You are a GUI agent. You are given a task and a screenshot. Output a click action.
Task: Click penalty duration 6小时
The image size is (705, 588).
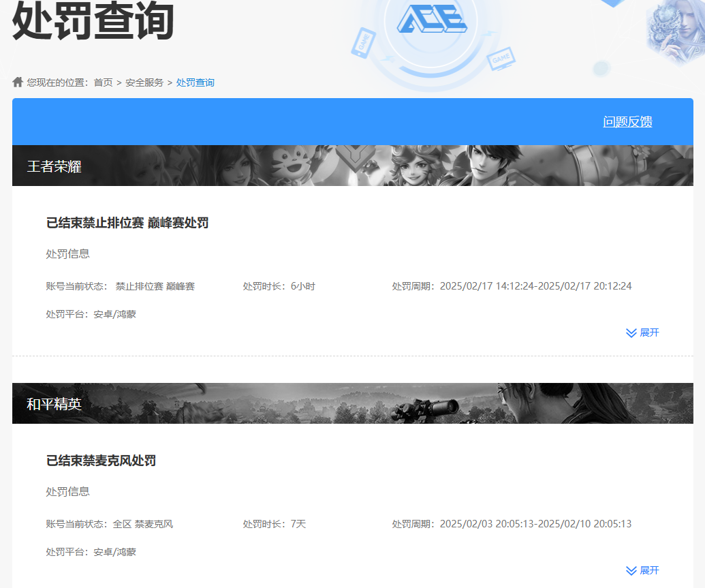click(x=303, y=286)
